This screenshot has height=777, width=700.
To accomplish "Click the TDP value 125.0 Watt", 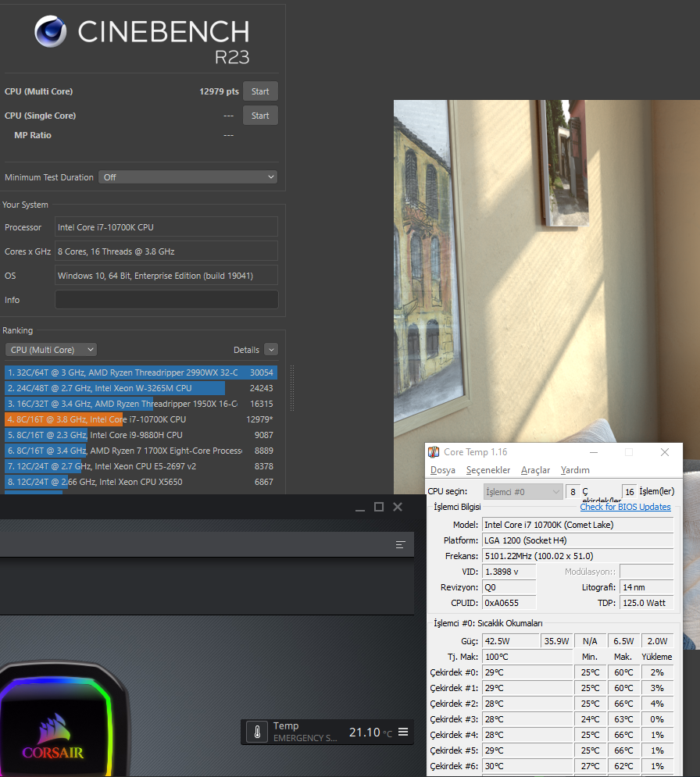I will [x=646, y=603].
